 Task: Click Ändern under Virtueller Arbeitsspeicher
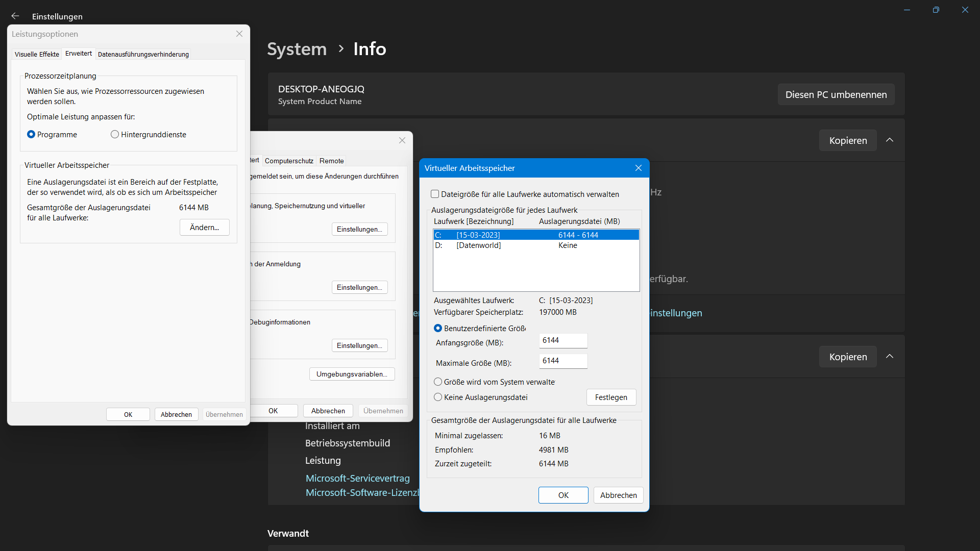coord(204,227)
